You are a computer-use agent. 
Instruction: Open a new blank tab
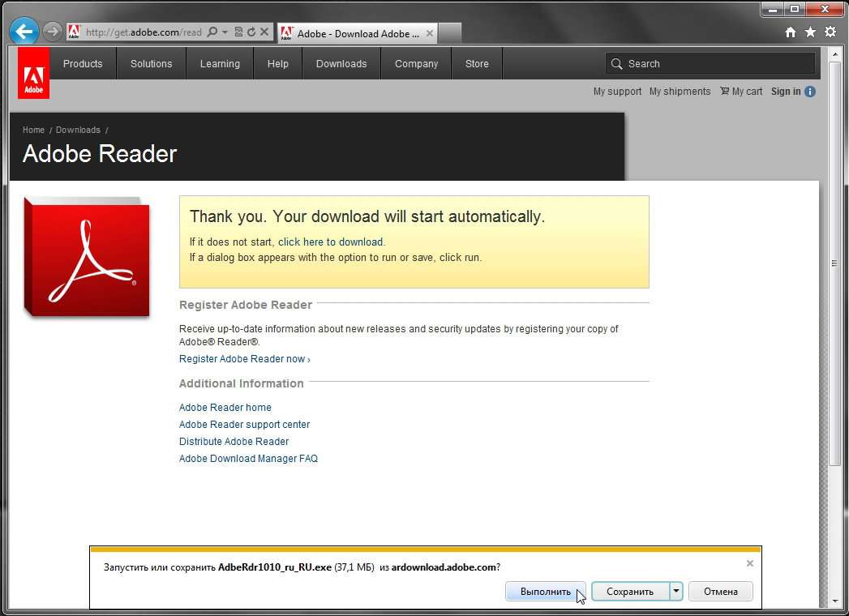tap(449, 33)
